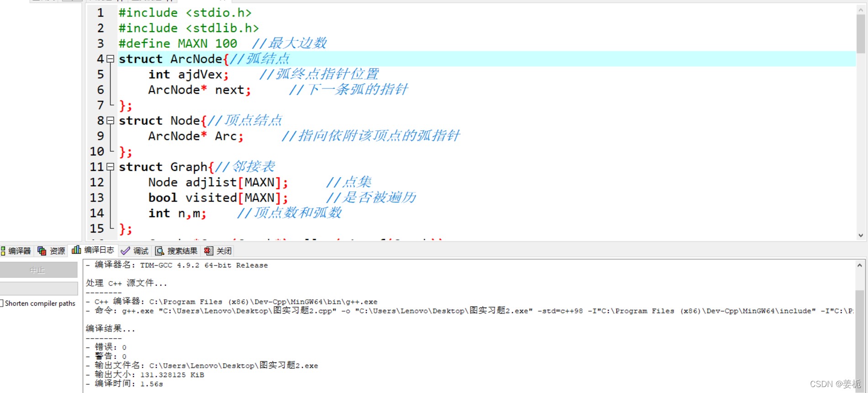Click on "struct ArcNode{" text
The width and height of the screenshot is (868, 393).
click(x=174, y=59)
